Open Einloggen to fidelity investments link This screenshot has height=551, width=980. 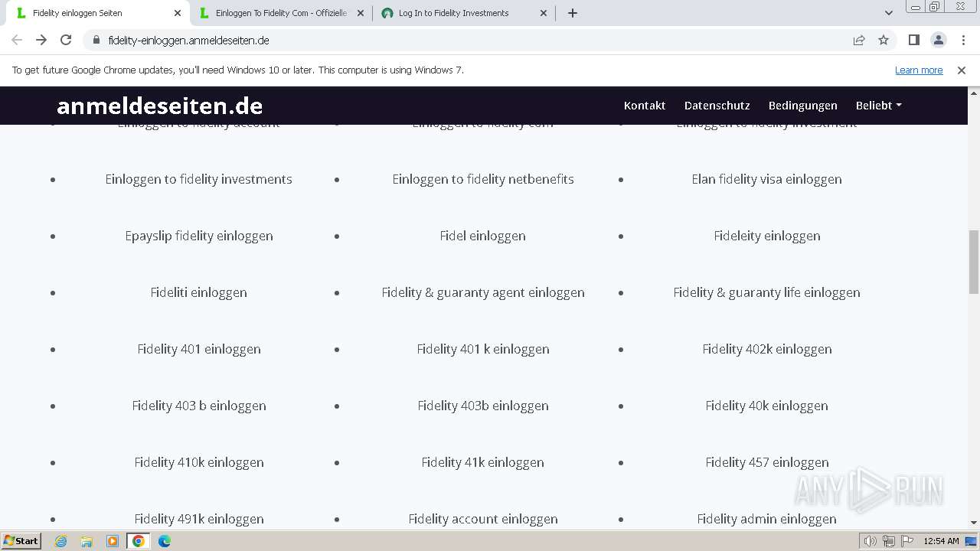[x=199, y=179]
